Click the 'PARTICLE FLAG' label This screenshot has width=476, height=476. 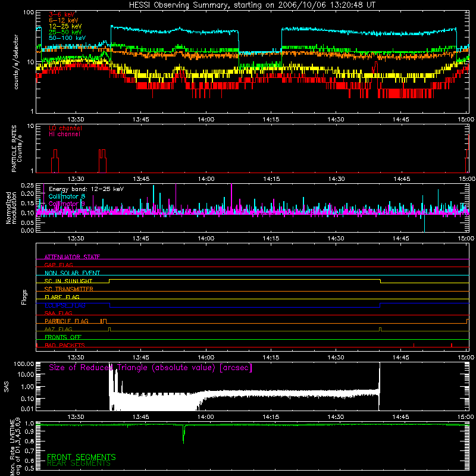[67, 321]
